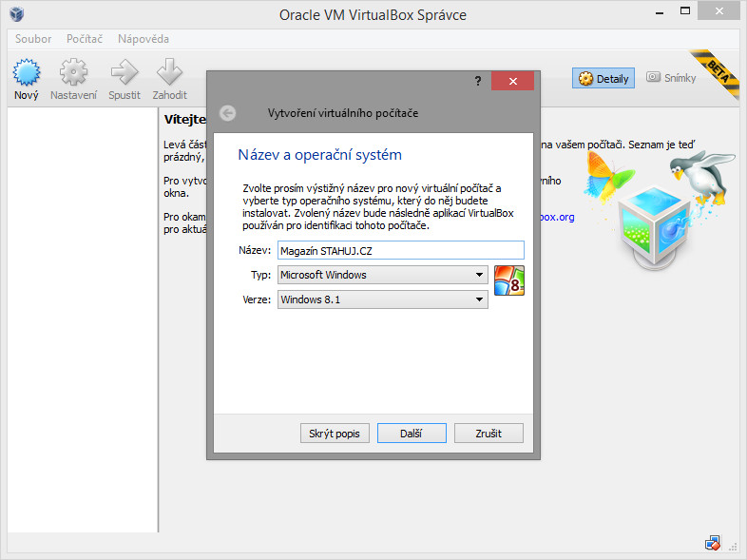747x560 pixels.
Task: Close the wizard dialog with red X
Action: [x=512, y=81]
